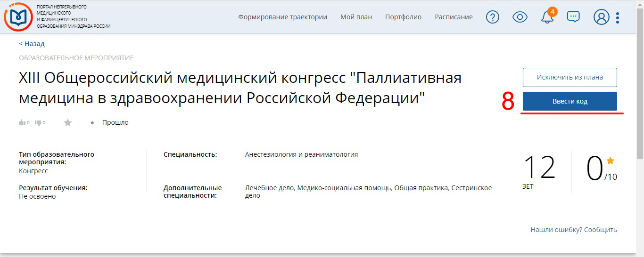Click Исключить из плана button

coord(570,77)
